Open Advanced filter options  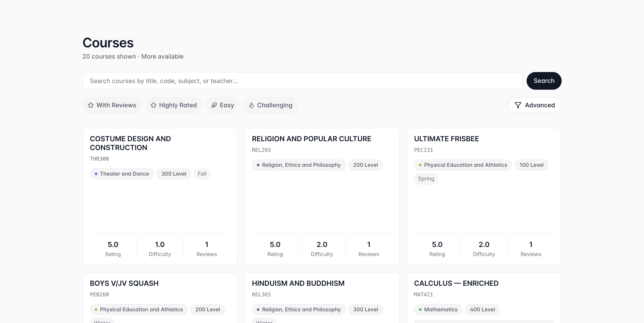pyautogui.click(x=535, y=105)
